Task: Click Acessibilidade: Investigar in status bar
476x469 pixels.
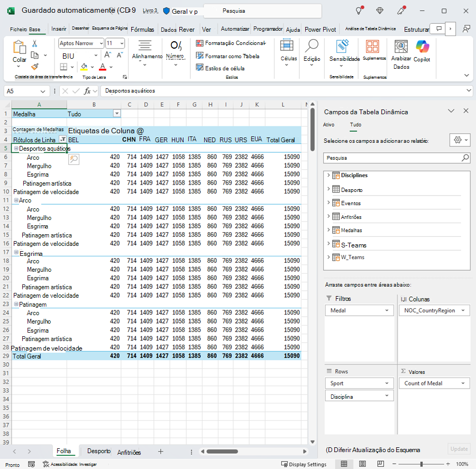Action: [70, 464]
